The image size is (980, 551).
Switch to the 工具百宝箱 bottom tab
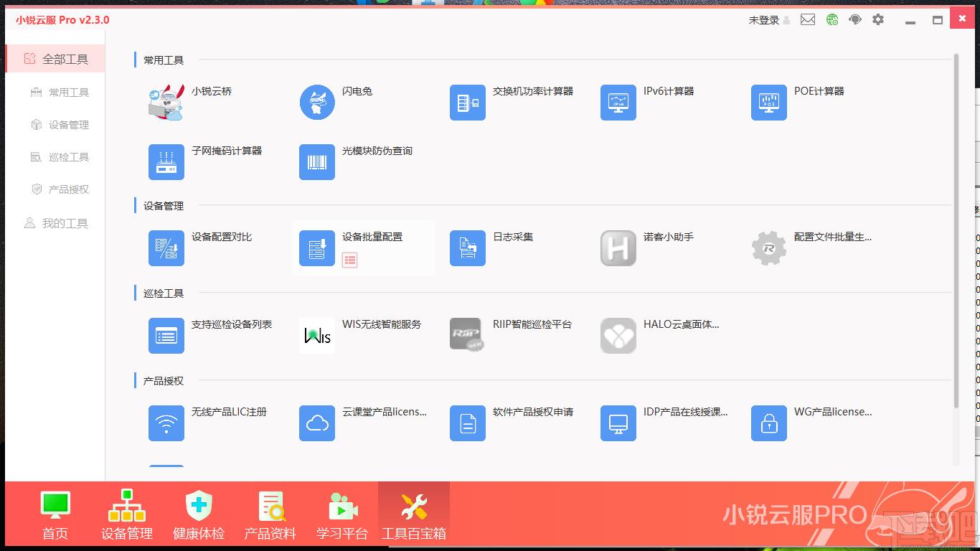coord(414,516)
